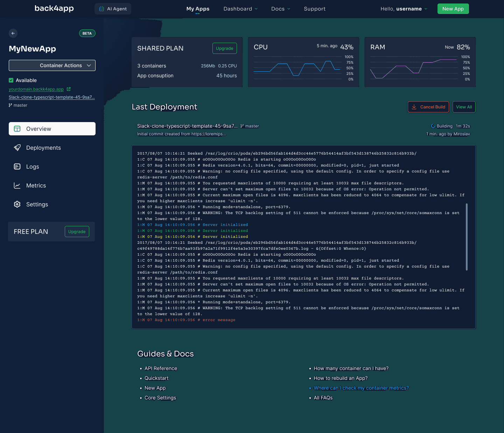
Task: Click the Overview layout icon
Action: pyautogui.click(x=17, y=129)
